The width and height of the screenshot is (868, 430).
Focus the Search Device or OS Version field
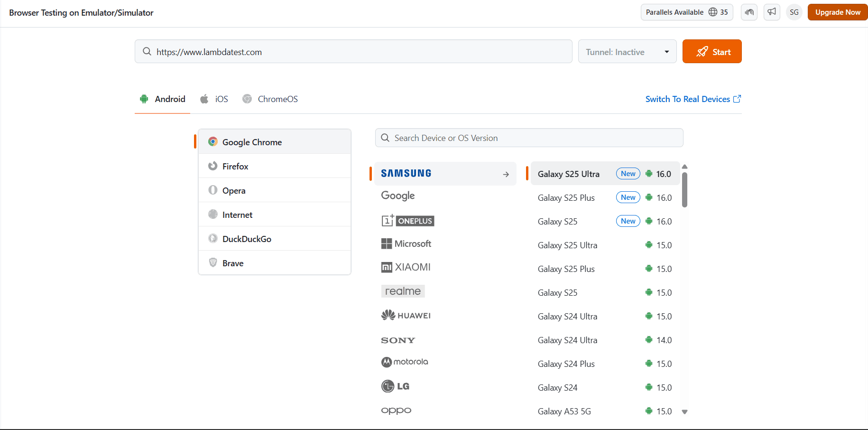click(x=529, y=138)
